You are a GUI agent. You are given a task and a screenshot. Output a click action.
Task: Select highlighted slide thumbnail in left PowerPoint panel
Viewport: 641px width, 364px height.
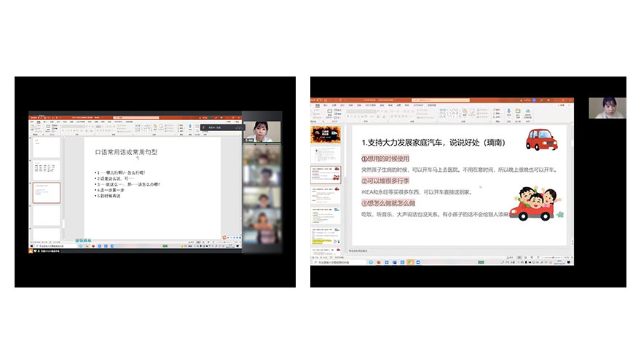[x=46, y=193]
